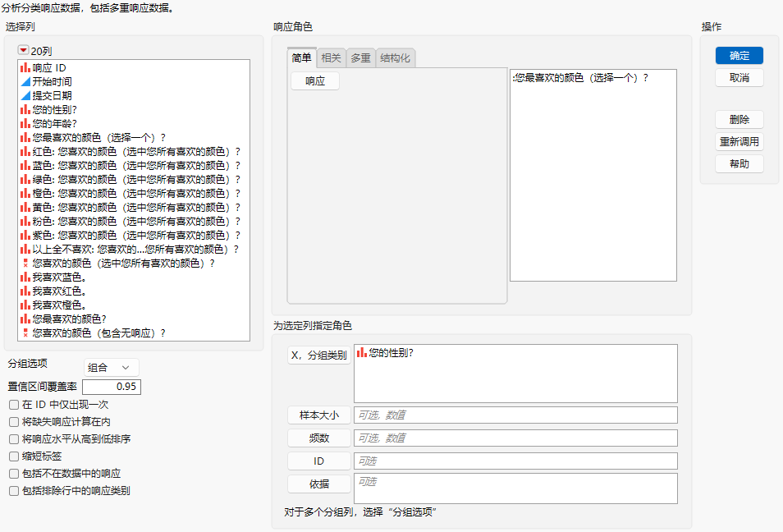
Task: Select 您的年龄? column
Action: (54, 123)
